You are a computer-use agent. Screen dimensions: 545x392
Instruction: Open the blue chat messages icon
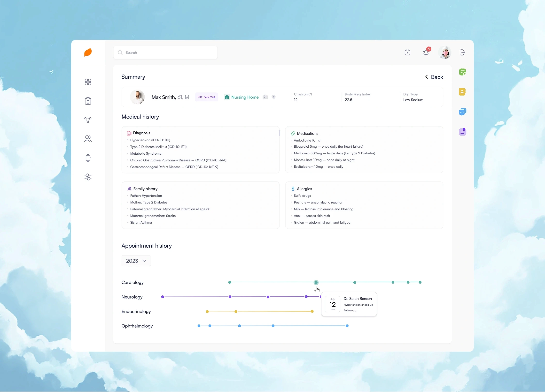[462, 112]
